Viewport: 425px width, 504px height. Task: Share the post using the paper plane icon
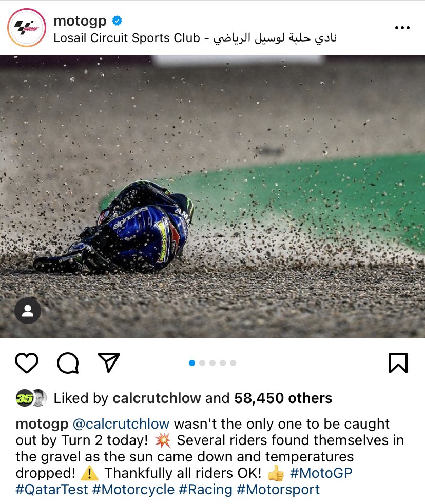[109, 362]
